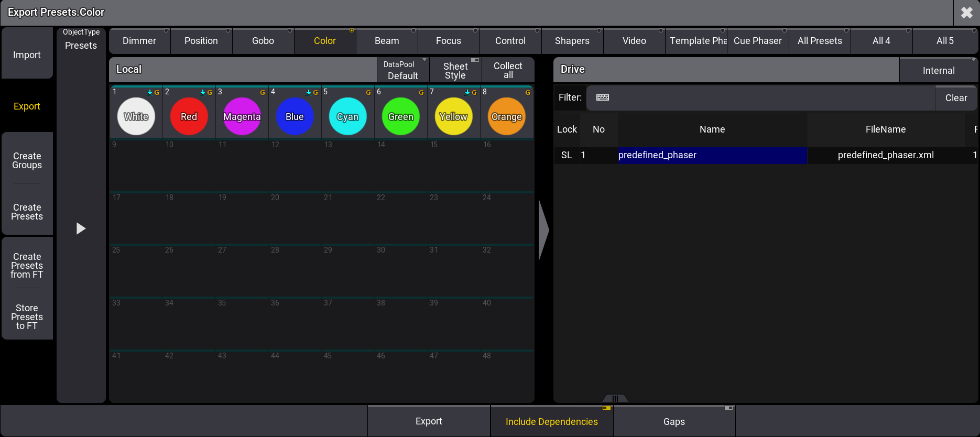Select the Blue preset circle
Screen dimensions: 980x437
point(295,116)
